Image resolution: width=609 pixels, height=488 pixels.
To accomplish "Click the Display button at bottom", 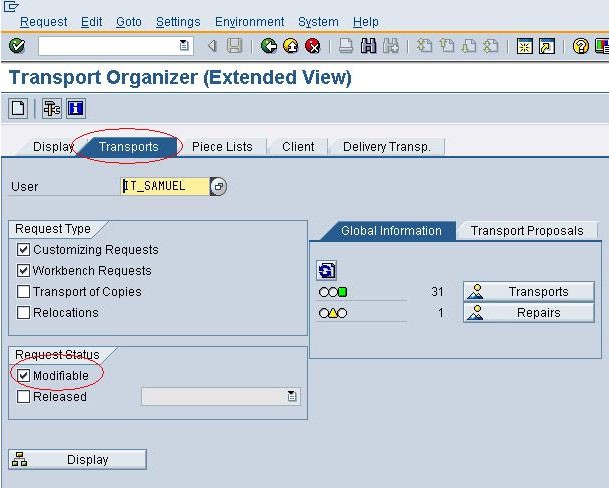I will (77, 460).
